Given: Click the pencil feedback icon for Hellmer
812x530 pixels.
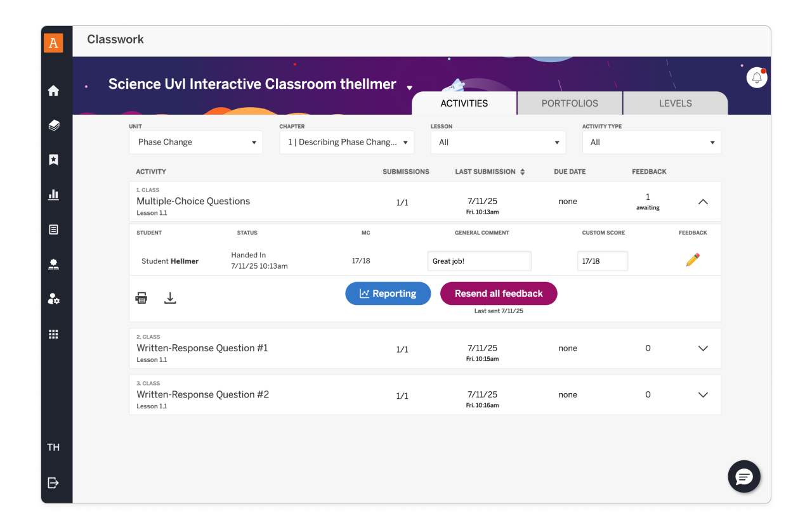Looking at the screenshot, I should (693, 260).
